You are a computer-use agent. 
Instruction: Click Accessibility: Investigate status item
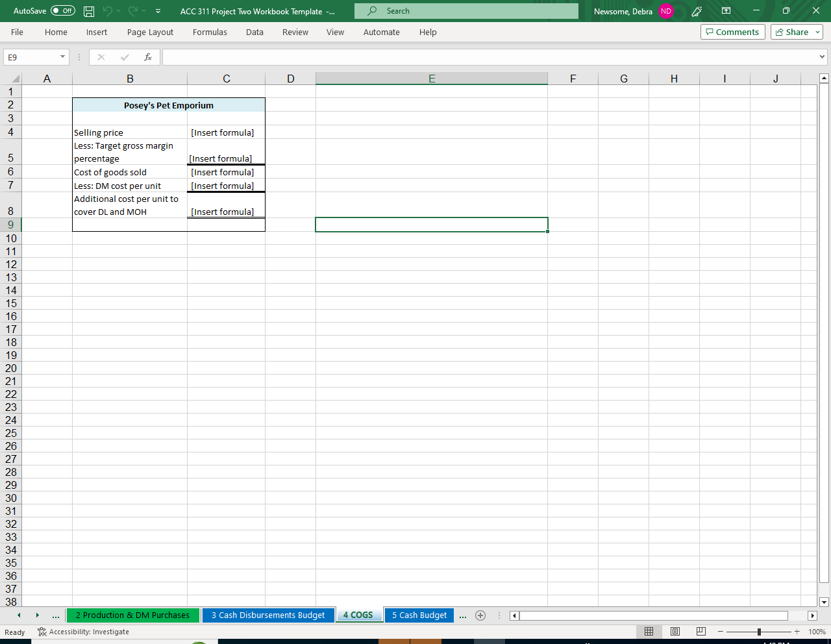click(83, 632)
